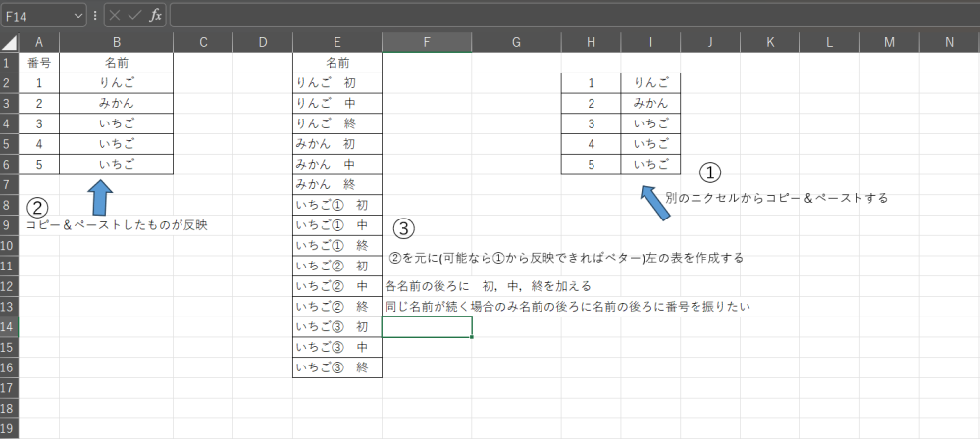Click the cell containing りんご　初
This screenshot has width=980, height=439.
336,82
